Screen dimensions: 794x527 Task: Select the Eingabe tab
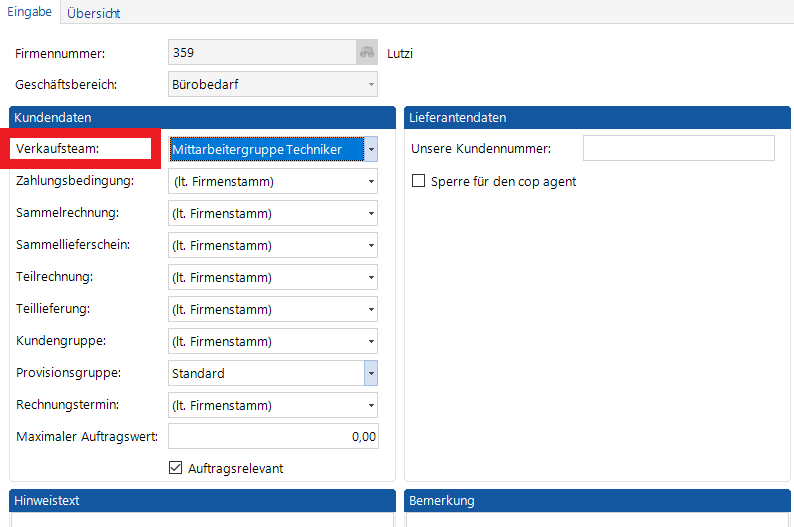tap(30, 12)
